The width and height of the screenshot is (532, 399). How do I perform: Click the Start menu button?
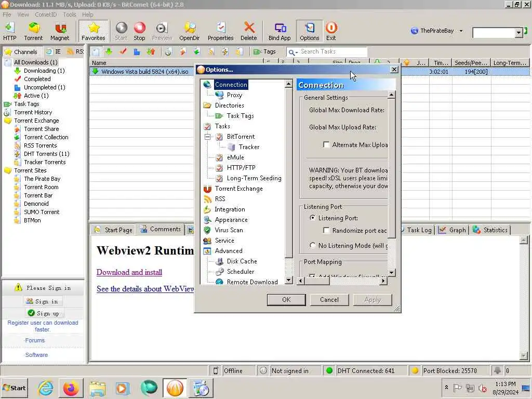pyautogui.click(x=14, y=388)
